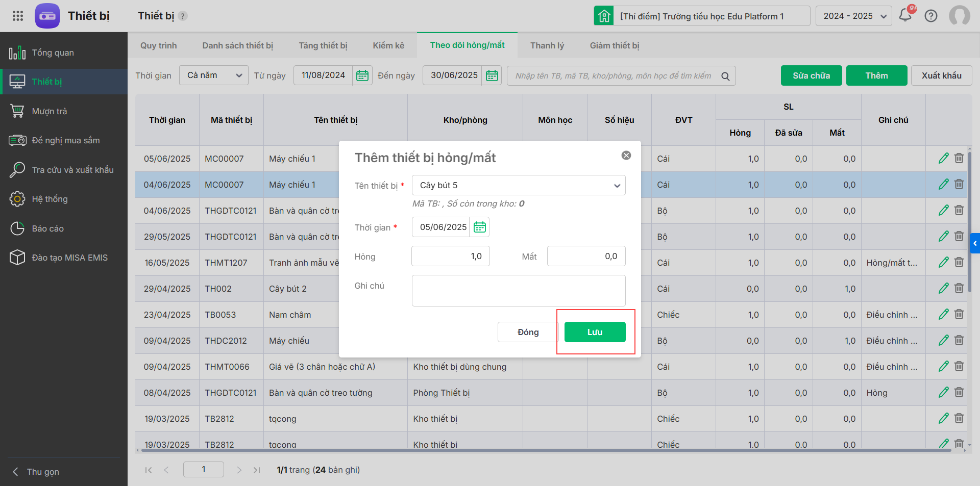Open the Thanh lý tab
Image resolution: width=980 pixels, height=486 pixels.
tap(547, 45)
